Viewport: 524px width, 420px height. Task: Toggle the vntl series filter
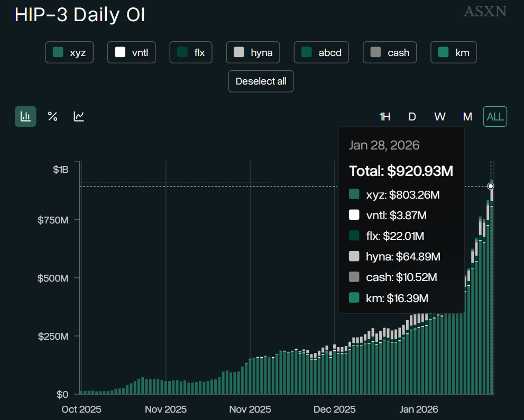[131, 53]
